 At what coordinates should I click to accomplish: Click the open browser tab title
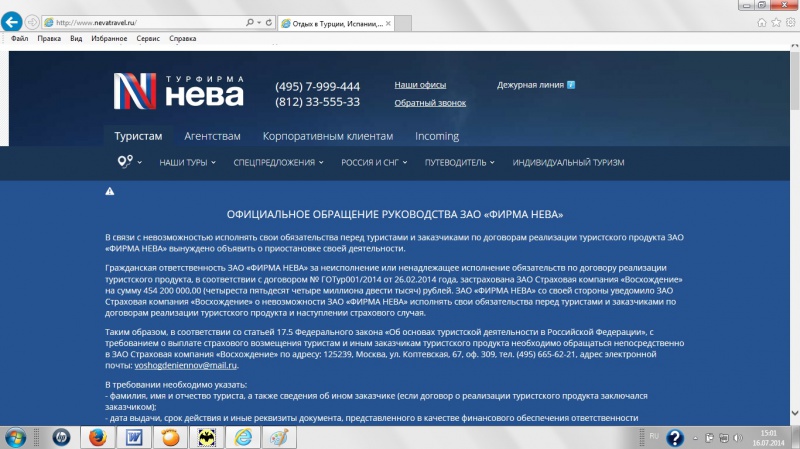(x=337, y=23)
